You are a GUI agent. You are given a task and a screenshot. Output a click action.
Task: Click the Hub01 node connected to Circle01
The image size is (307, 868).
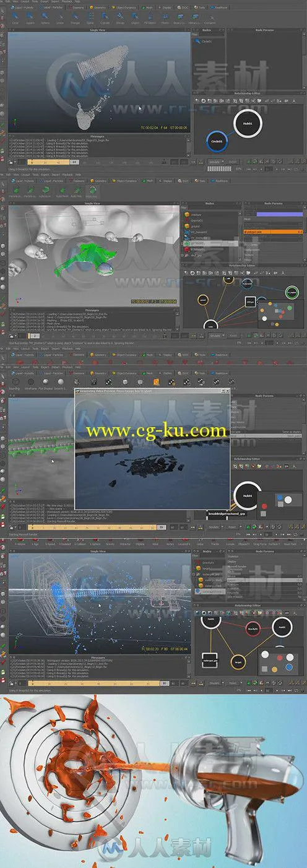pyautogui.click(x=248, y=124)
